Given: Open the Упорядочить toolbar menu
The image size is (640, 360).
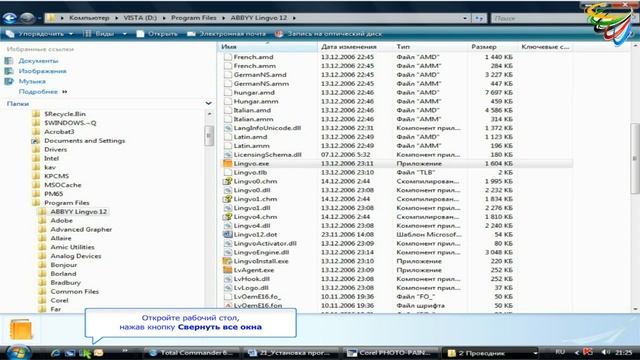Looking at the screenshot, I should [x=40, y=34].
